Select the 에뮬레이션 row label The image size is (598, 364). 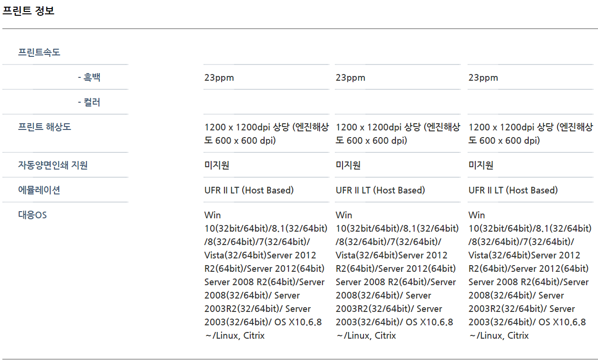[x=39, y=190]
